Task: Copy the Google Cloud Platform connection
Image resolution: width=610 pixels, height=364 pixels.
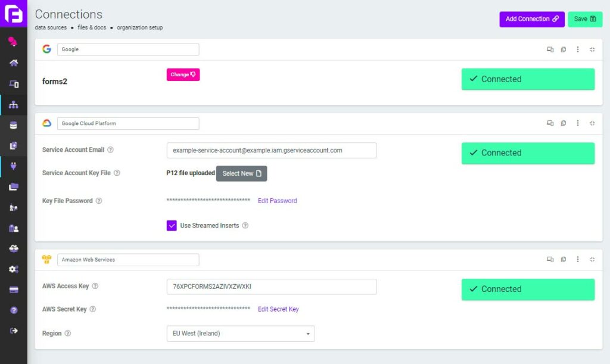Action: 564,123
